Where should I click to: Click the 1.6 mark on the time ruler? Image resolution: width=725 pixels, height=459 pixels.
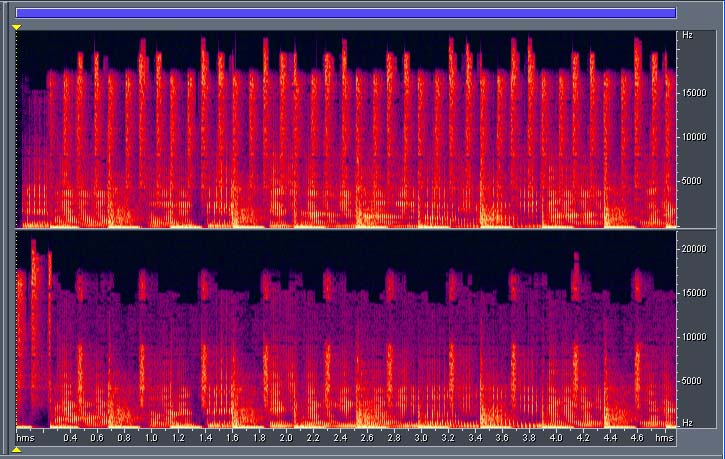click(232, 438)
